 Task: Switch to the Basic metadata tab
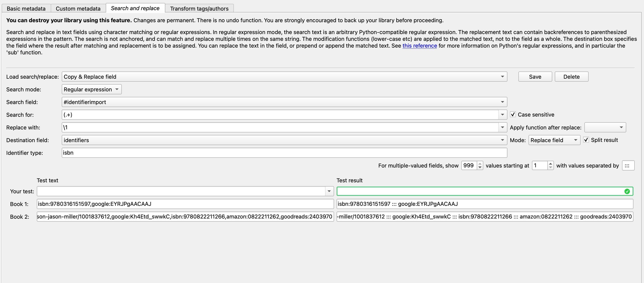click(x=26, y=8)
